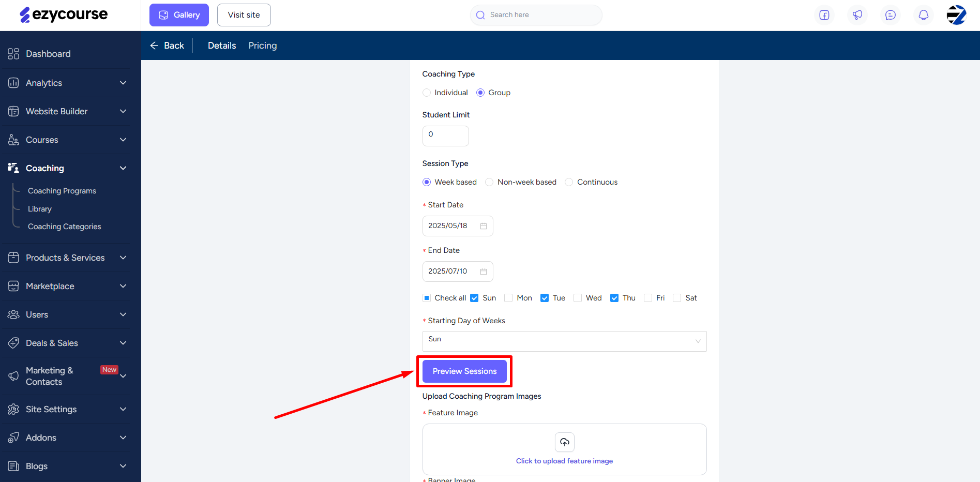
Task: Click the Addons sidebar icon
Action: coord(13,438)
